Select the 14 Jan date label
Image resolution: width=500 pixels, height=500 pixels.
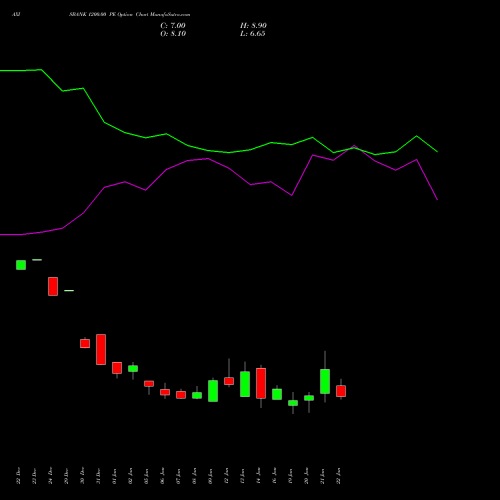point(258,476)
